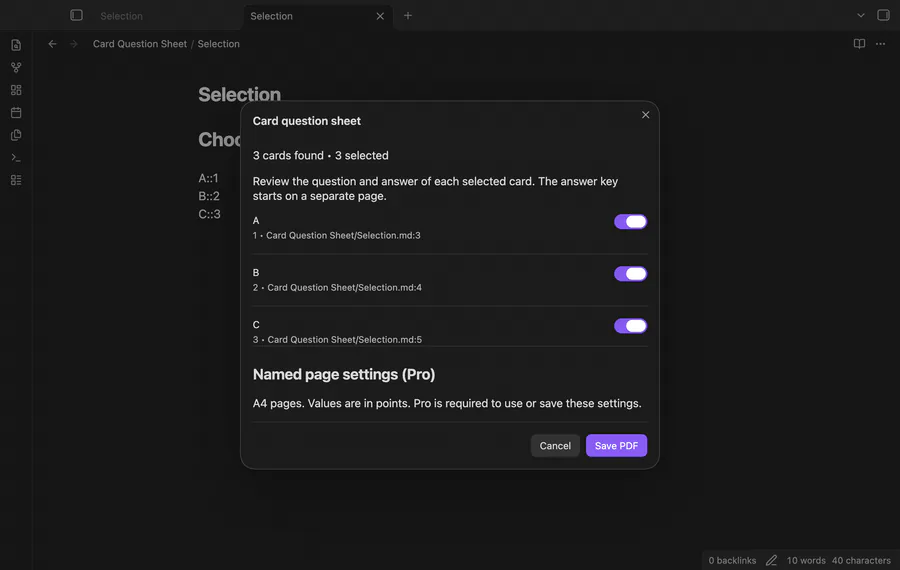The height and width of the screenshot is (570, 900).
Task: Click Card Question Sheet/Selection.md:5 path text
Action: coord(344,340)
